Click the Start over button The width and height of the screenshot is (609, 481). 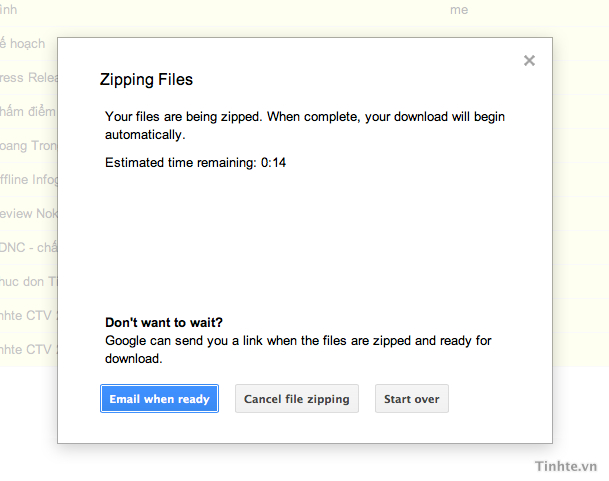[412, 399]
